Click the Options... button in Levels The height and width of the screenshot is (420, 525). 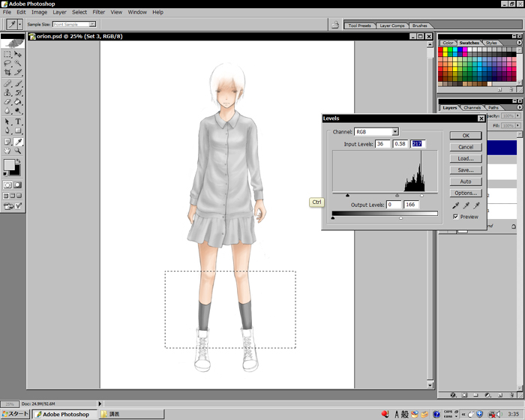[x=465, y=193]
